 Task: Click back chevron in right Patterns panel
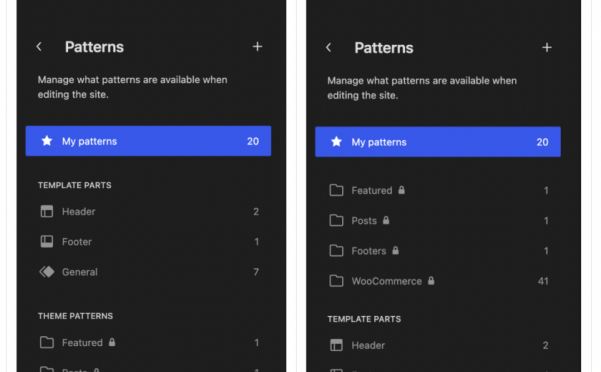(328, 48)
